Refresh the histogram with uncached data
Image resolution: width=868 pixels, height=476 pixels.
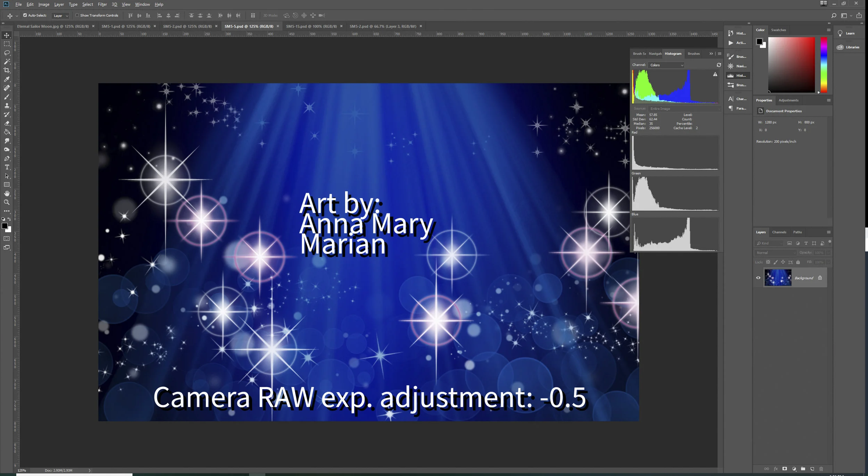719,65
